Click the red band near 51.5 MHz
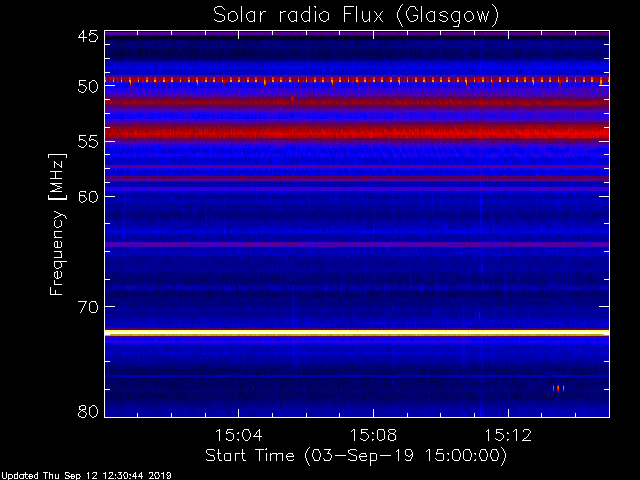The image size is (640, 480). [357, 102]
